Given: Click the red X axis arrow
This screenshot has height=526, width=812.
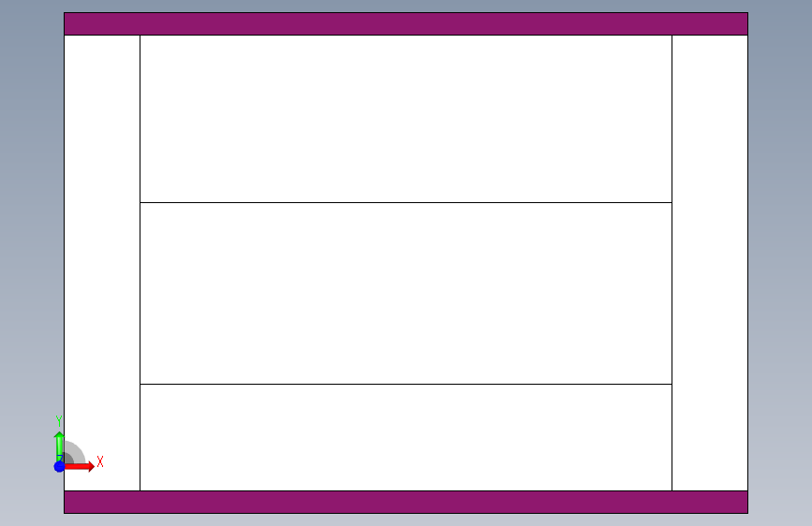Looking at the screenshot, I should (x=79, y=466).
